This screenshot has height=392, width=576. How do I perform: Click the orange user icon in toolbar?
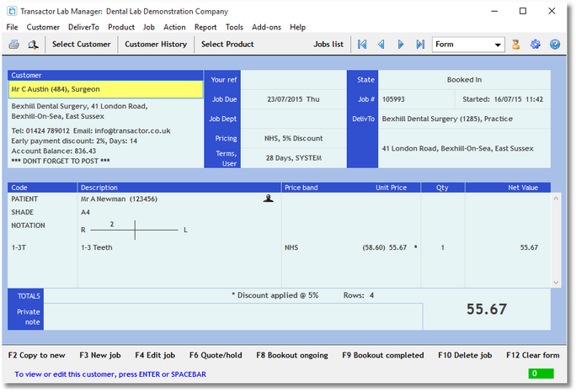point(515,45)
